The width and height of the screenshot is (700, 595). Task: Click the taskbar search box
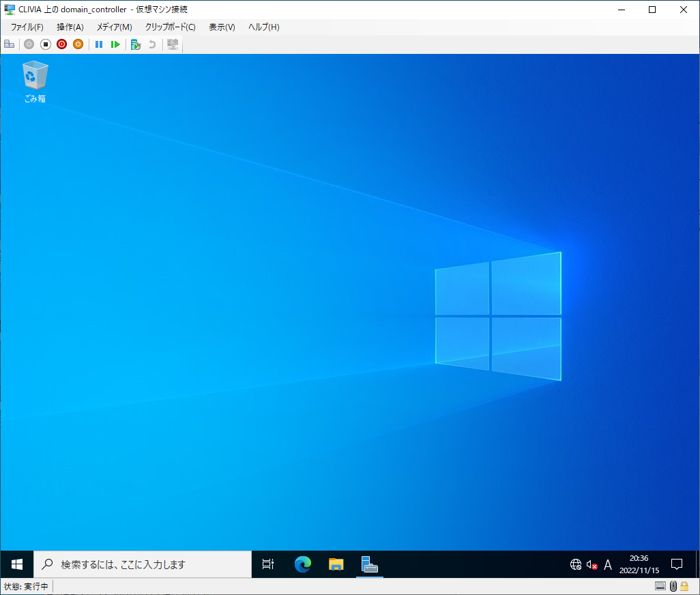coord(143,565)
